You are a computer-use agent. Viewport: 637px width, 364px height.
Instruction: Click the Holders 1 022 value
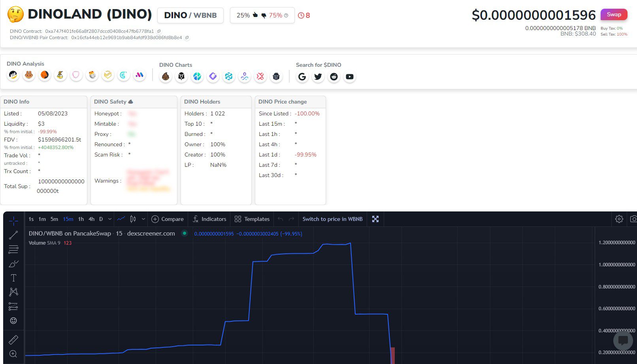tap(217, 113)
